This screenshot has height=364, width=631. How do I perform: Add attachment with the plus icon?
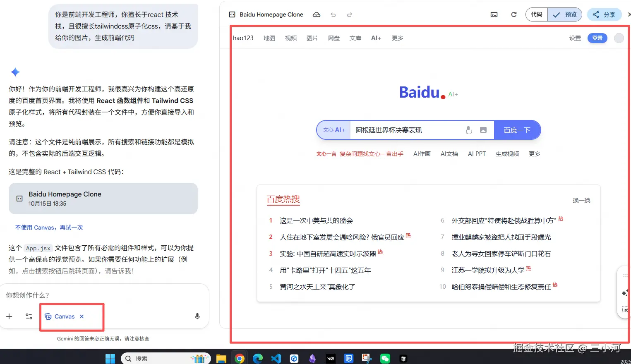pos(9,316)
